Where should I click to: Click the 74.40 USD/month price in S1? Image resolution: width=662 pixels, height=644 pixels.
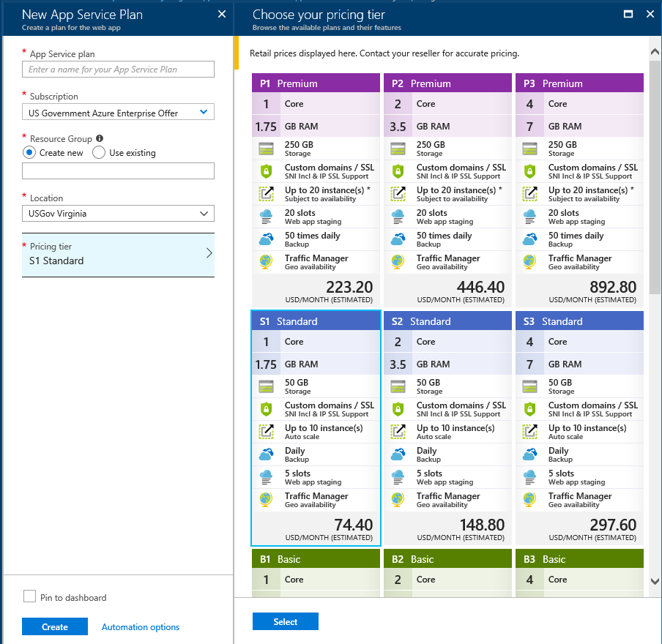354,525
